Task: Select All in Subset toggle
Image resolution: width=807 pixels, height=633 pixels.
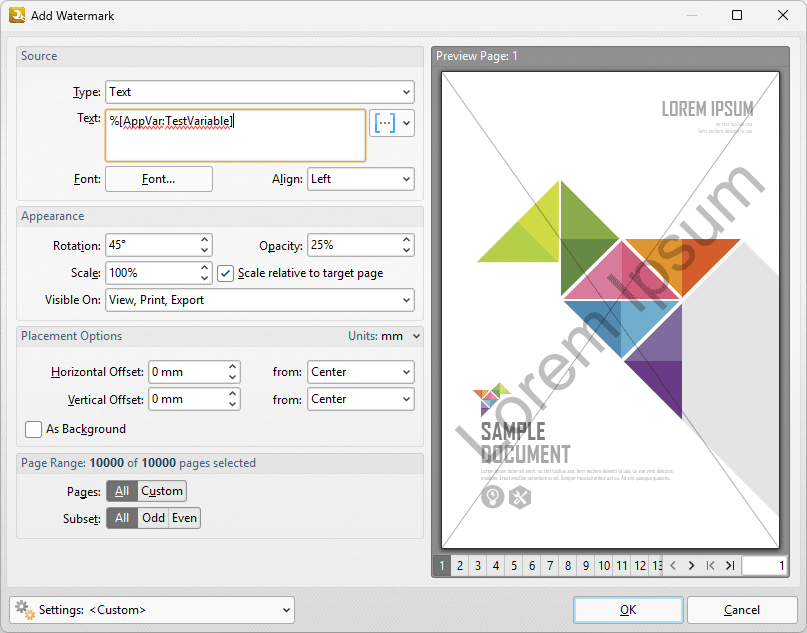Action: pyautogui.click(x=122, y=518)
